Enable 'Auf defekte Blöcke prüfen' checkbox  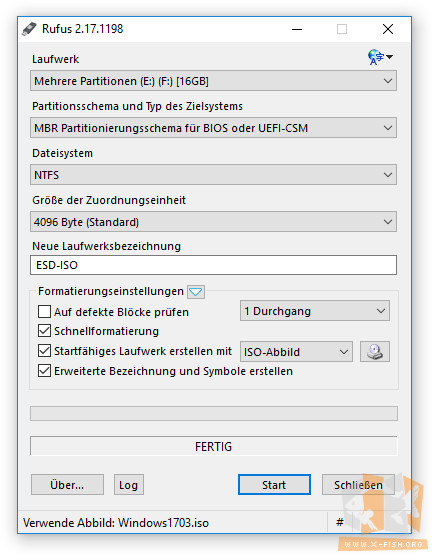pyautogui.click(x=44, y=312)
